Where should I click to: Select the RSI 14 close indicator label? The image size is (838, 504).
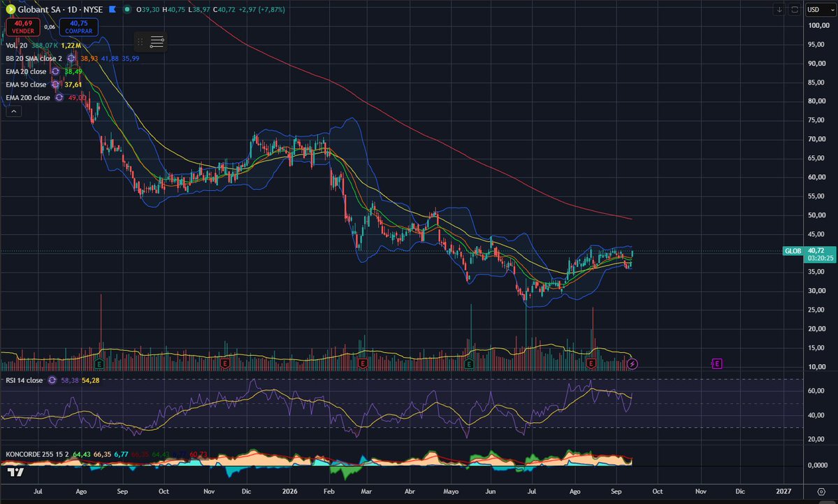point(24,380)
